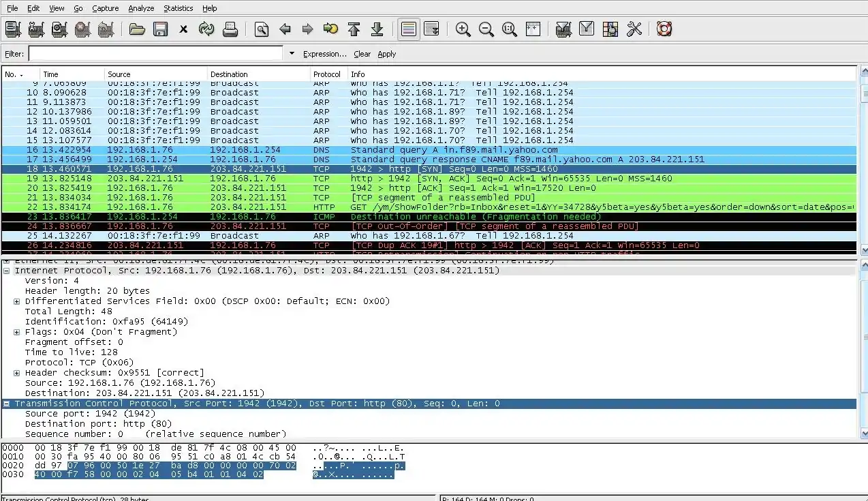Expand the Flags: 0x04 tree node
This screenshot has width=868, height=501.
(17, 332)
